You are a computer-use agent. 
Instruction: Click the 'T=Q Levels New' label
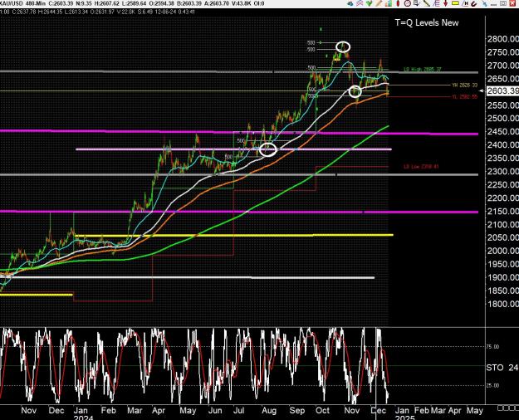pos(427,23)
